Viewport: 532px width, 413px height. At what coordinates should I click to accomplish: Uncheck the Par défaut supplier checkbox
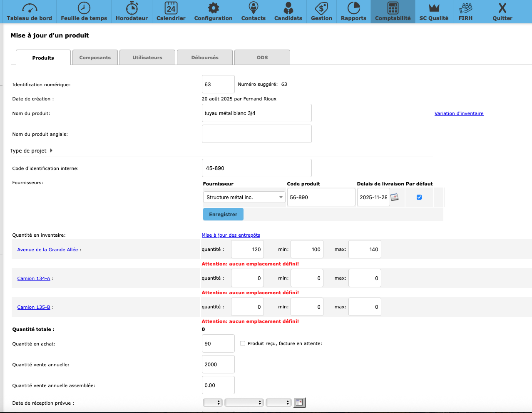[419, 197]
